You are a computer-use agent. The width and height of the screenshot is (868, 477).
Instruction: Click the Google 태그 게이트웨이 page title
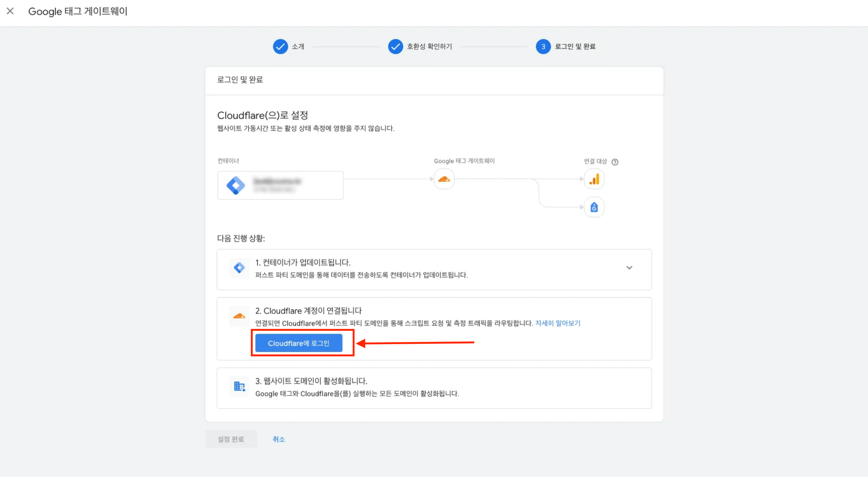click(x=78, y=11)
